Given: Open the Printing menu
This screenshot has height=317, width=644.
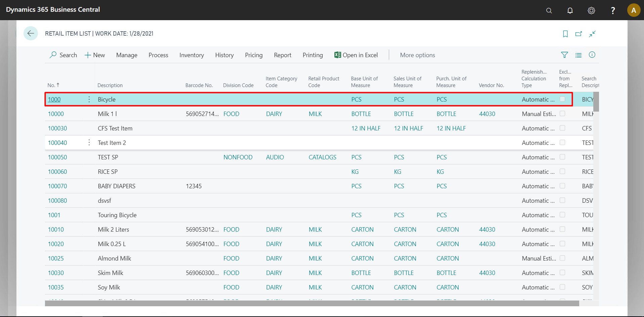Looking at the screenshot, I should click(313, 55).
